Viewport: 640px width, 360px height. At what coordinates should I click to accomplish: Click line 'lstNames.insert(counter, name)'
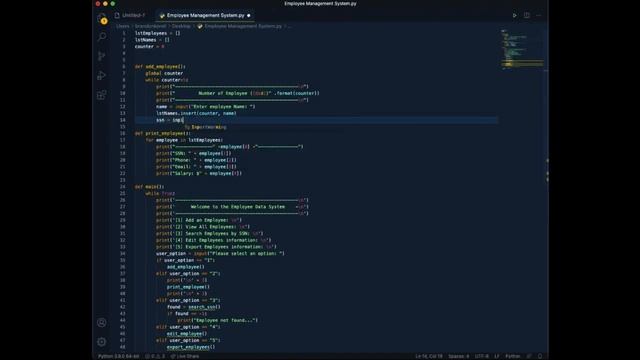coord(196,113)
